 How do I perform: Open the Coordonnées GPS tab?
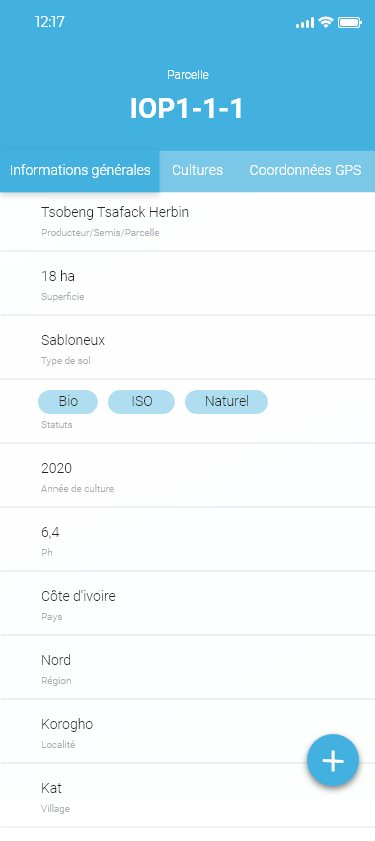[305, 171]
